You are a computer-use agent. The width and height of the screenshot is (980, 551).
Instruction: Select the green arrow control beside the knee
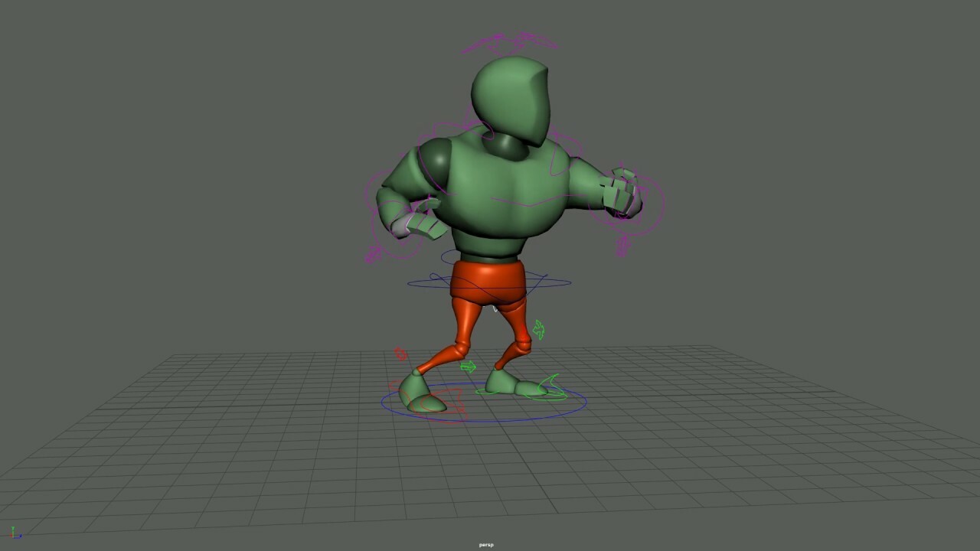tap(539, 330)
